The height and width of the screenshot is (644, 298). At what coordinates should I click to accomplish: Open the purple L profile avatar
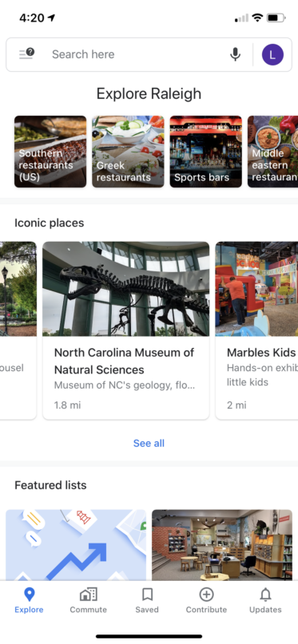[272, 54]
